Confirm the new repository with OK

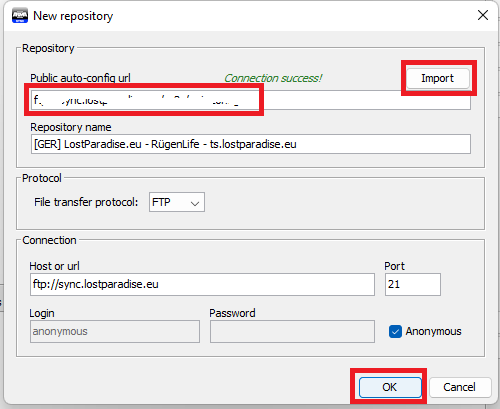[390, 387]
